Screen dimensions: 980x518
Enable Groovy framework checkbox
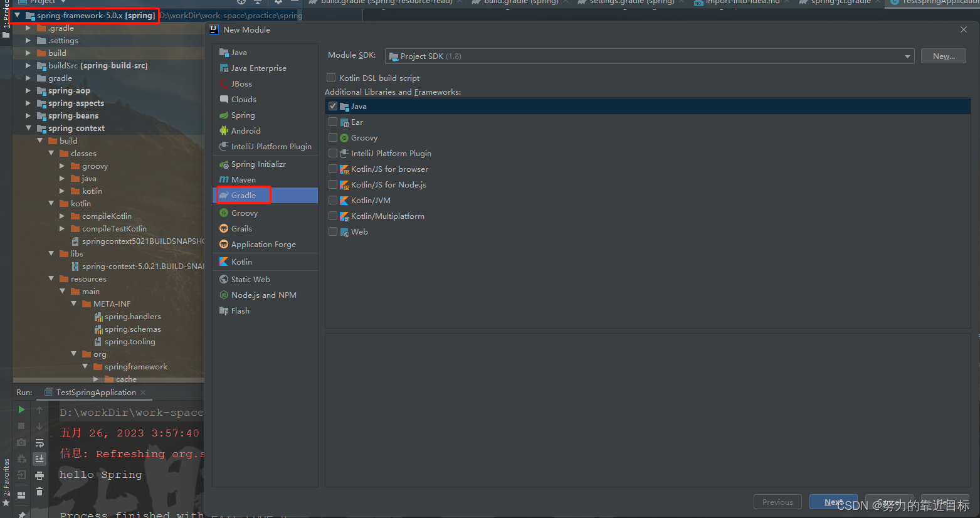click(x=333, y=138)
